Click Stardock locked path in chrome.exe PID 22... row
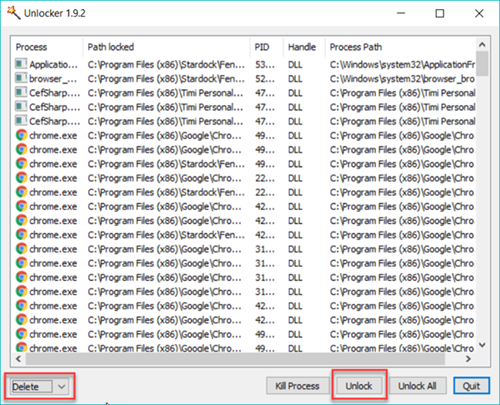 tap(166, 193)
